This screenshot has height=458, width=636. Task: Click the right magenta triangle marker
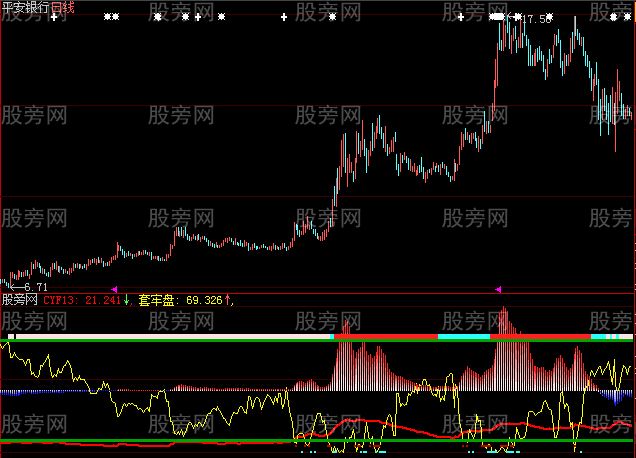[x=497, y=289]
